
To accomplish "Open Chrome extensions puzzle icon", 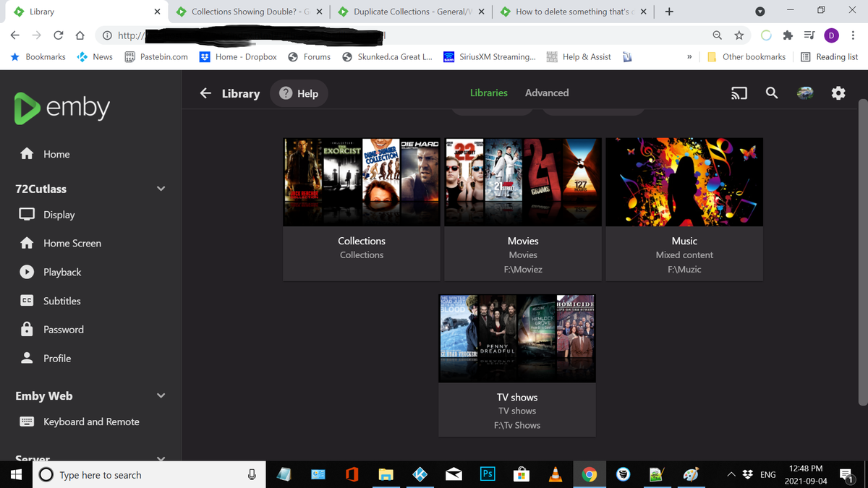I will click(788, 35).
